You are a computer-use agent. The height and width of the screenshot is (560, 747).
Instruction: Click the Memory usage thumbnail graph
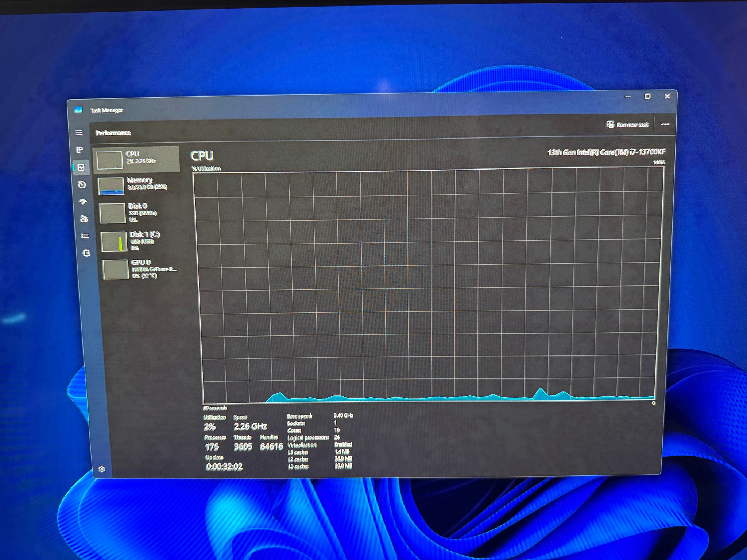(111, 186)
